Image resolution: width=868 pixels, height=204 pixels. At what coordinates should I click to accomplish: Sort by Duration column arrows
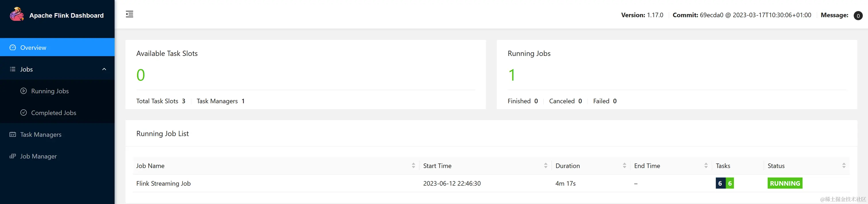click(x=624, y=166)
